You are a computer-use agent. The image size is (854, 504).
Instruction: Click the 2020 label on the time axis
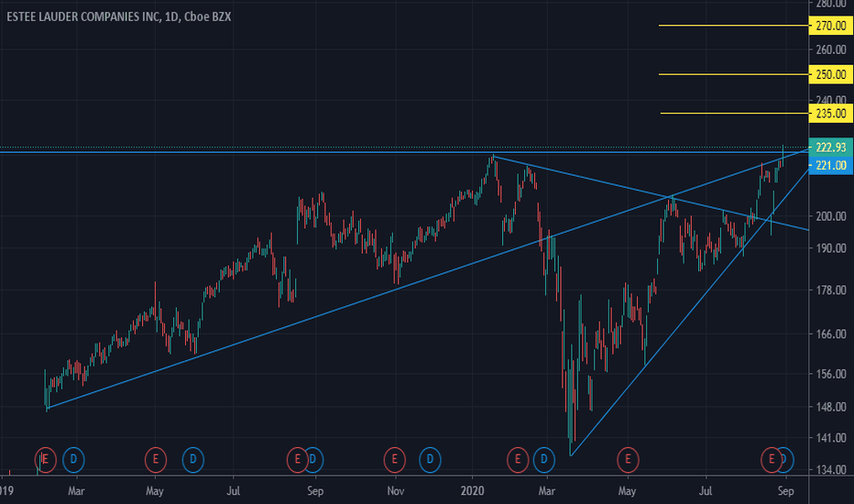pos(472,491)
